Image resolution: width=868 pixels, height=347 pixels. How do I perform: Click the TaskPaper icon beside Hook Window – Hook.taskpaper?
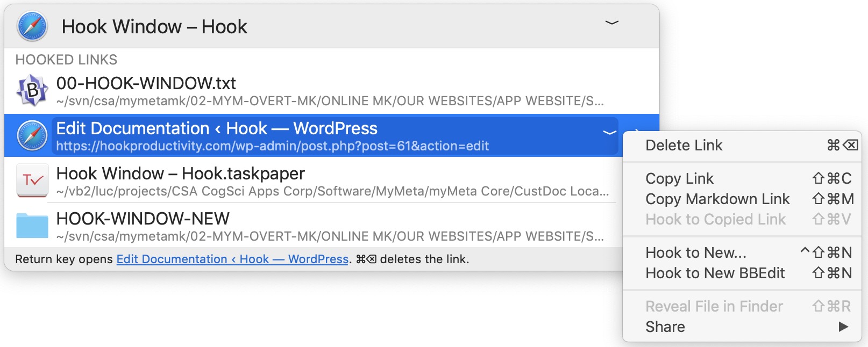(x=32, y=180)
